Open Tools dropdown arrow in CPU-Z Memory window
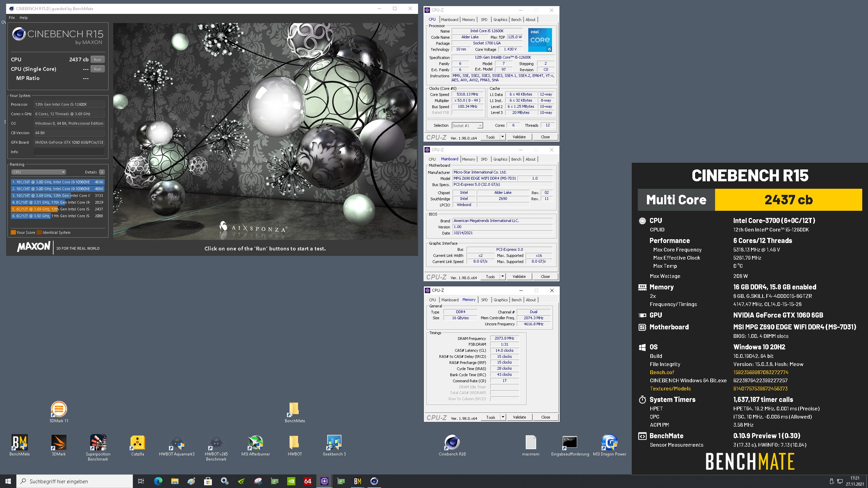The height and width of the screenshot is (488, 868). coord(503,417)
